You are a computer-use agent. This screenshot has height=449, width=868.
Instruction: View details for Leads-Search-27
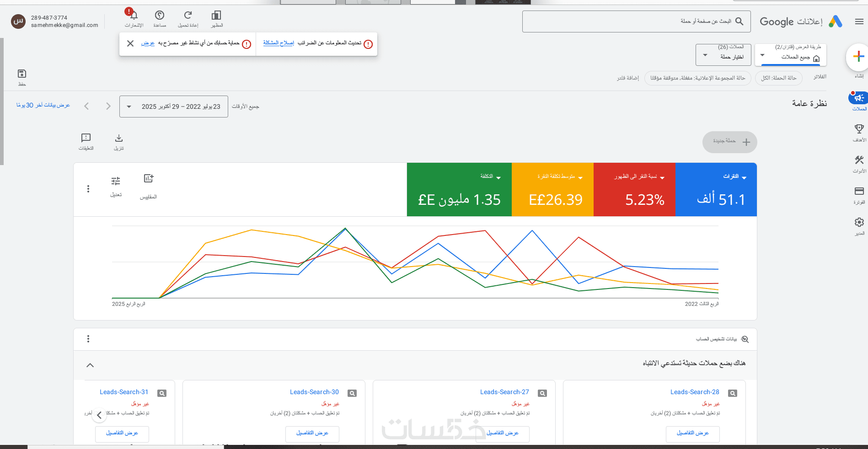tap(503, 434)
